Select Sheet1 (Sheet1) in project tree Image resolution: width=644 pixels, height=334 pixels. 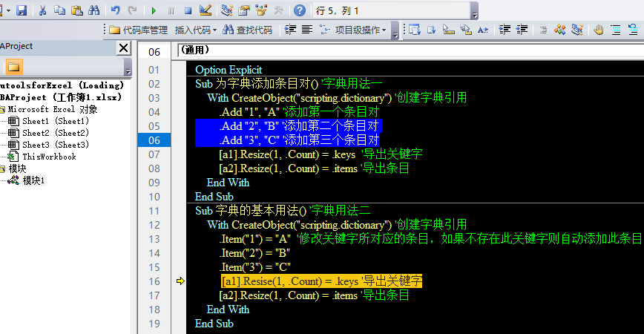click(56, 121)
